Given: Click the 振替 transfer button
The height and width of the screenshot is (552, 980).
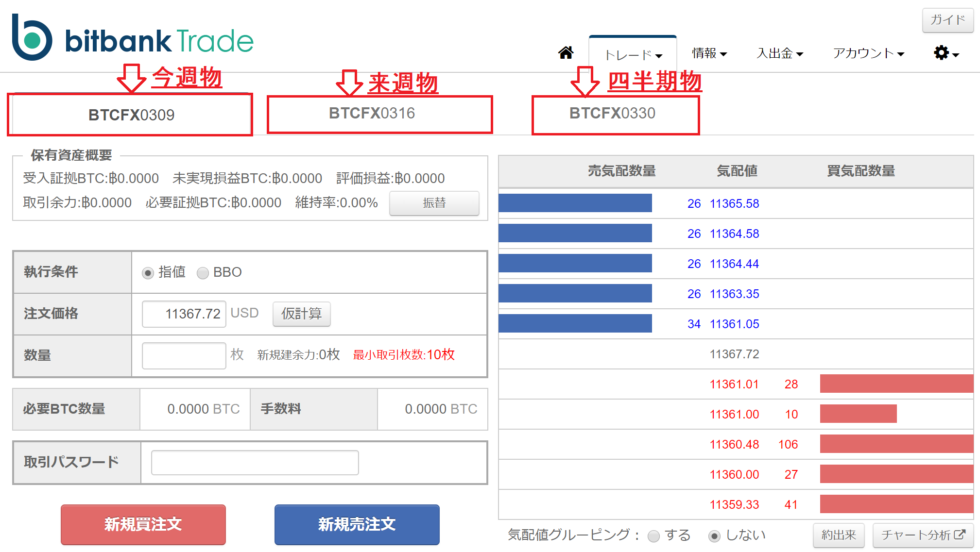Looking at the screenshot, I should coord(434,203).
